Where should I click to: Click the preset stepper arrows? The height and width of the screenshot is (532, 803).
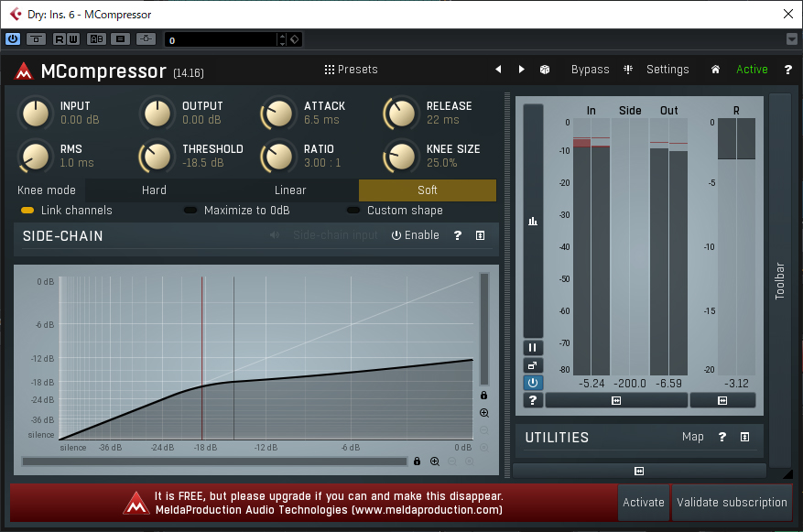[282, 40]
